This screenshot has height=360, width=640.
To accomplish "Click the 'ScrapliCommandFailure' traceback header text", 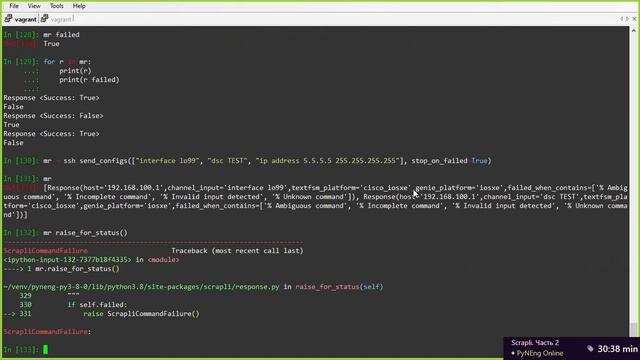I will coord(45,251).
